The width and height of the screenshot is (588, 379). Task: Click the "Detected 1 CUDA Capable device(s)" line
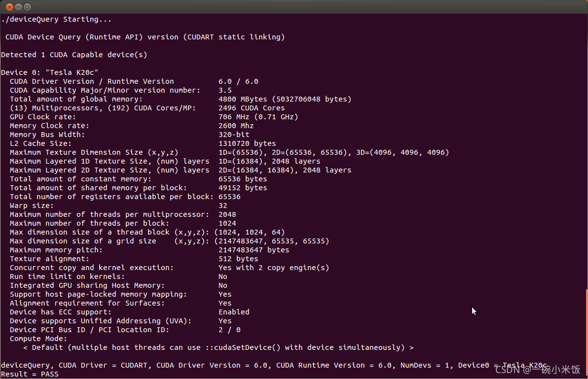(x=74, y=55)
